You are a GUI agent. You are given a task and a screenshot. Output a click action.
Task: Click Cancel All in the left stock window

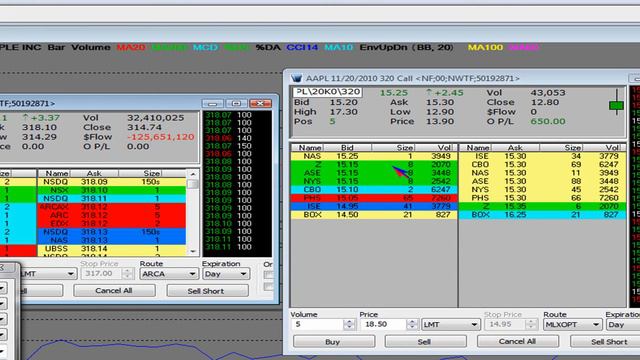click(x=114, y=291)
